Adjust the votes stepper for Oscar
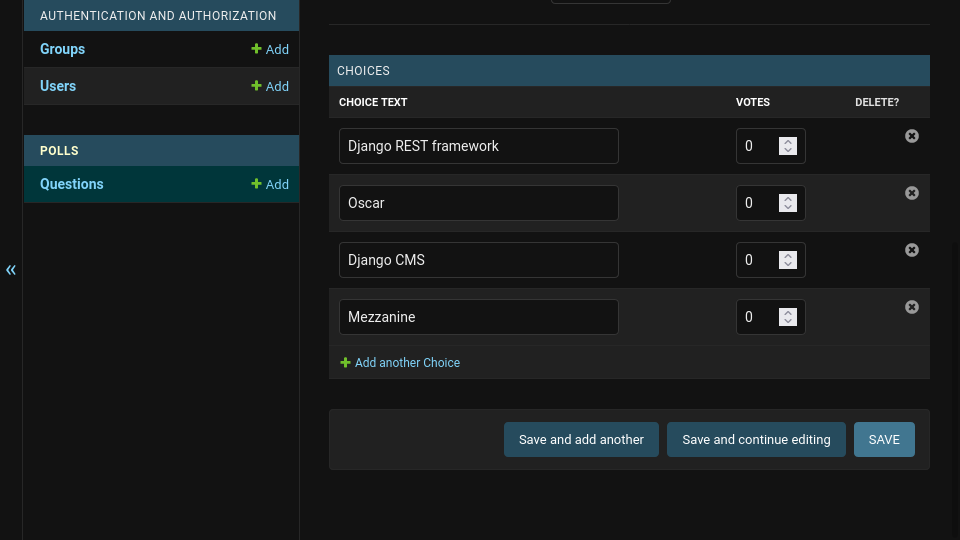The height and width of the screenshot is (540, 960). coord(788,203)
